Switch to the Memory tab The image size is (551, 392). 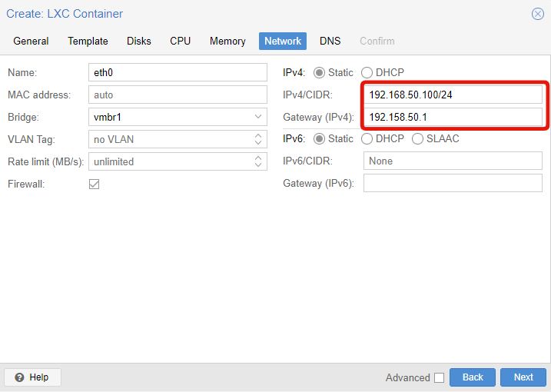[227, 42]
